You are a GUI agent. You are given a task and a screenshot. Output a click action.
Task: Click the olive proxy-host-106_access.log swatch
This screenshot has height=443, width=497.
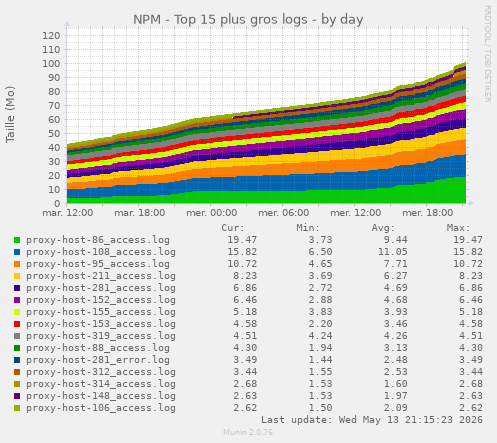(x=17, y=408)
